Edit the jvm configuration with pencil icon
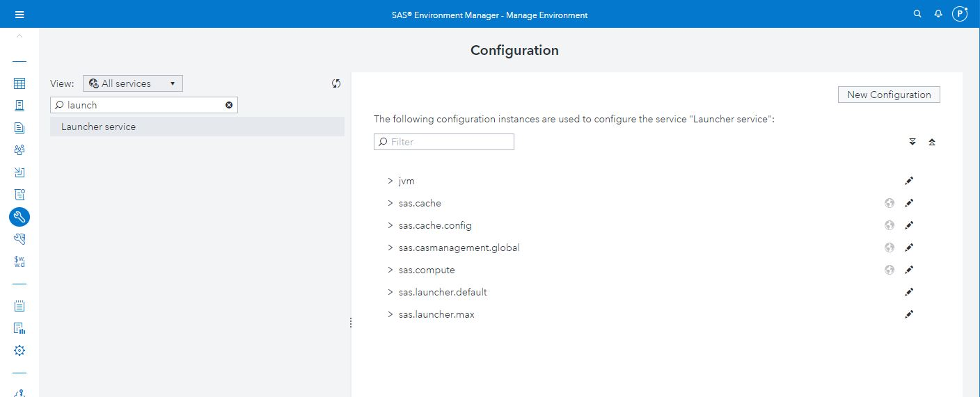This screenshot has height=397, width=980. (x=908, y=181)
